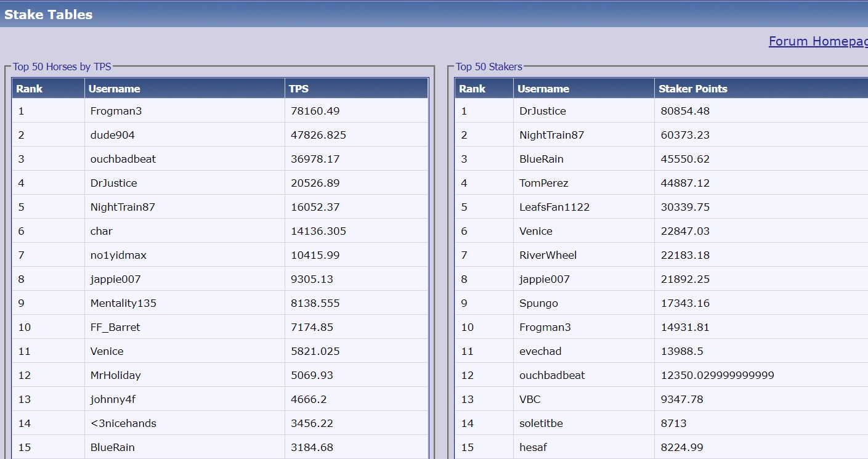Click the TPS value 78160.49
This screenshot has width=868, height=459.
pos(315,111)
